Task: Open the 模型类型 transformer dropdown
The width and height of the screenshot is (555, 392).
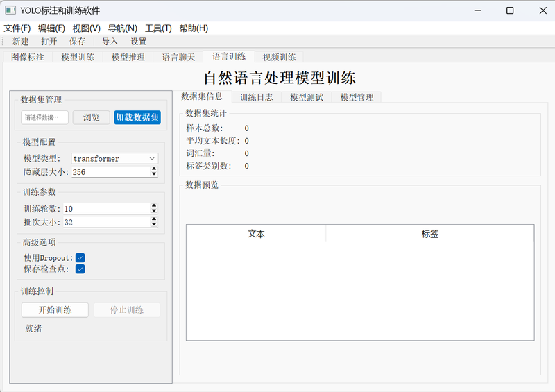Action: tap(114, 159)
